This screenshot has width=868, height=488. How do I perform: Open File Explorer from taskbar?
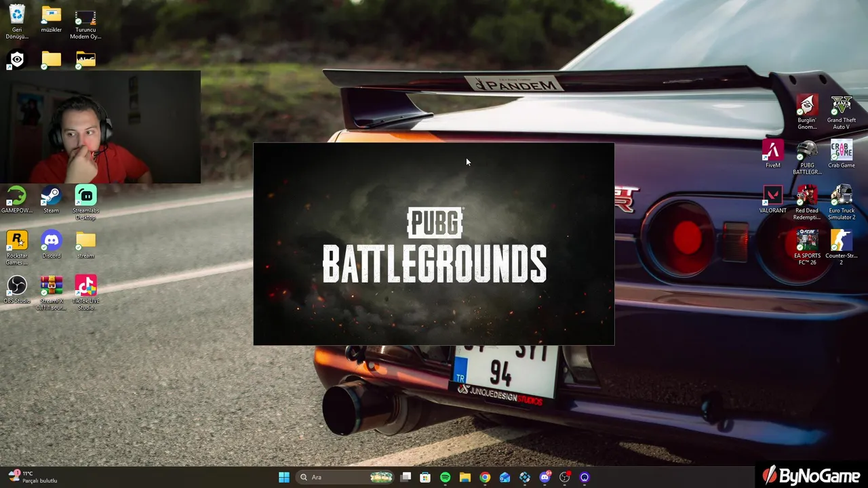[x=465, y=477]
